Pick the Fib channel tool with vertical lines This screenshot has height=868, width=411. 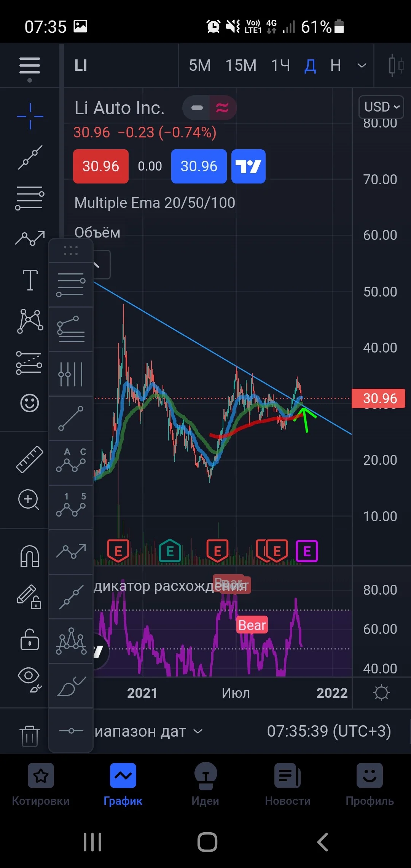tap(71, 374)
